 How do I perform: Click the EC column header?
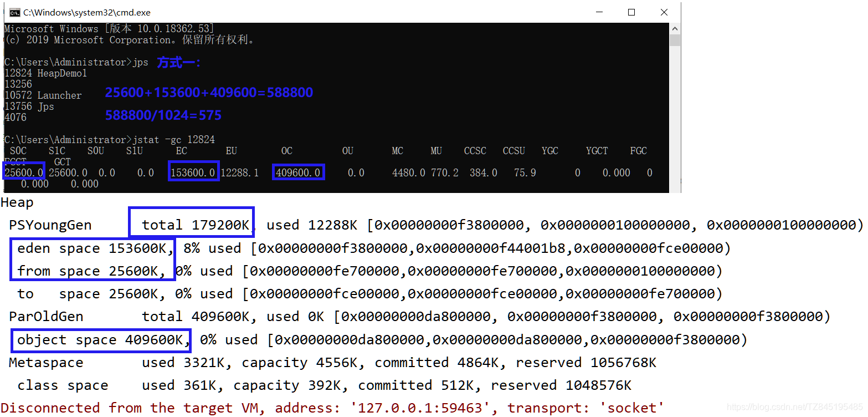coord(181,151)
